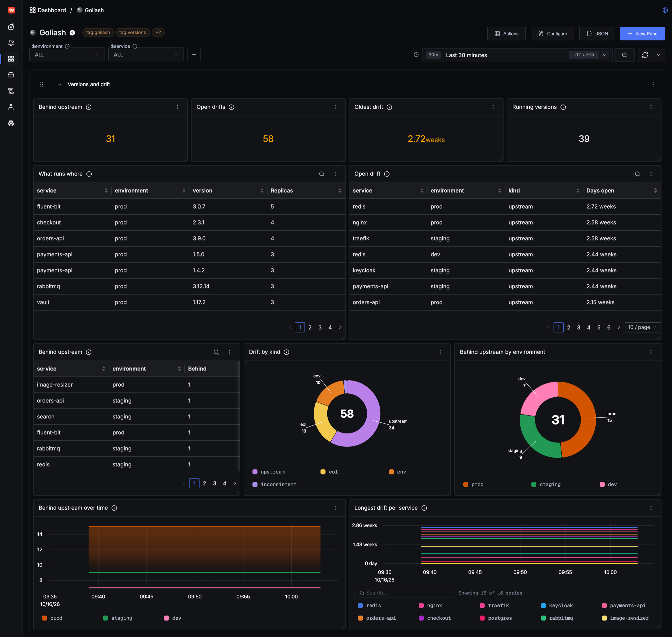The width and height of the screenshot is (672, 637).
Task: Collapse the Versions and drift section
Action: (59, 85)
